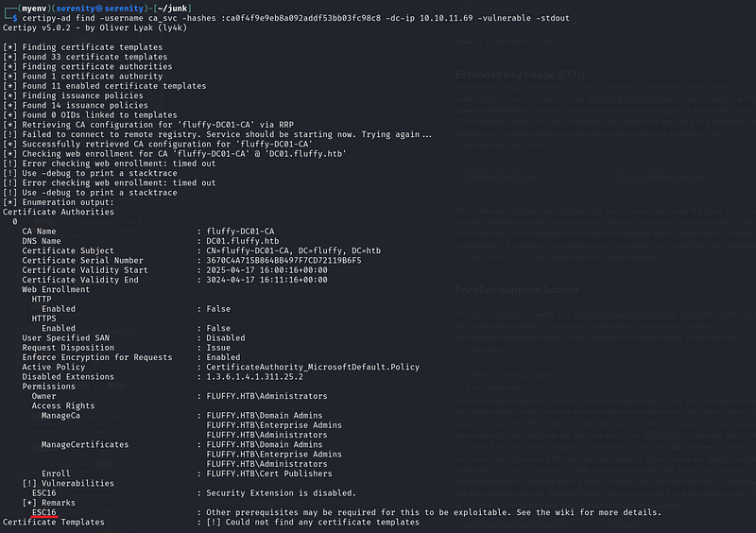Select the Disabled Extensions OID value
Screen dimensions: 756x533
(x=254, y=377)
